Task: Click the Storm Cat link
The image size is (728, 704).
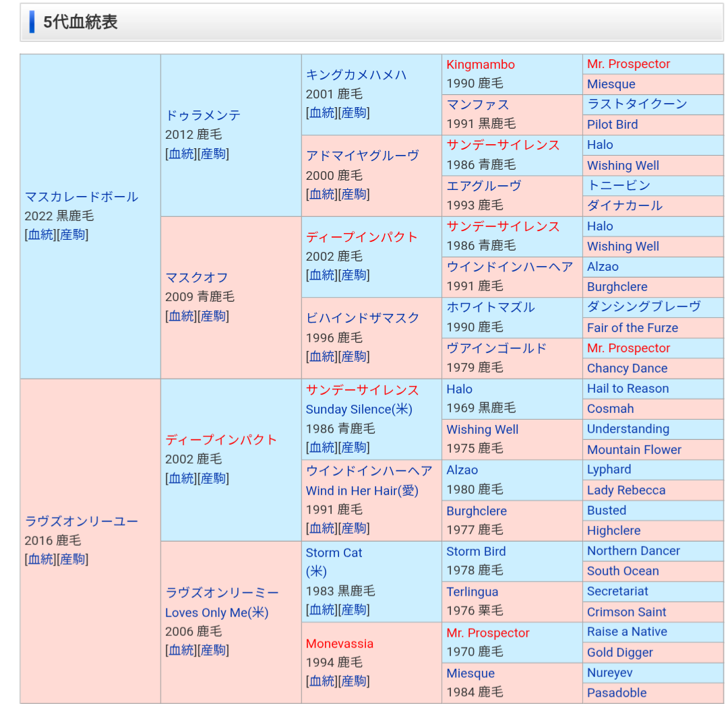Action: tap(334, 552)
